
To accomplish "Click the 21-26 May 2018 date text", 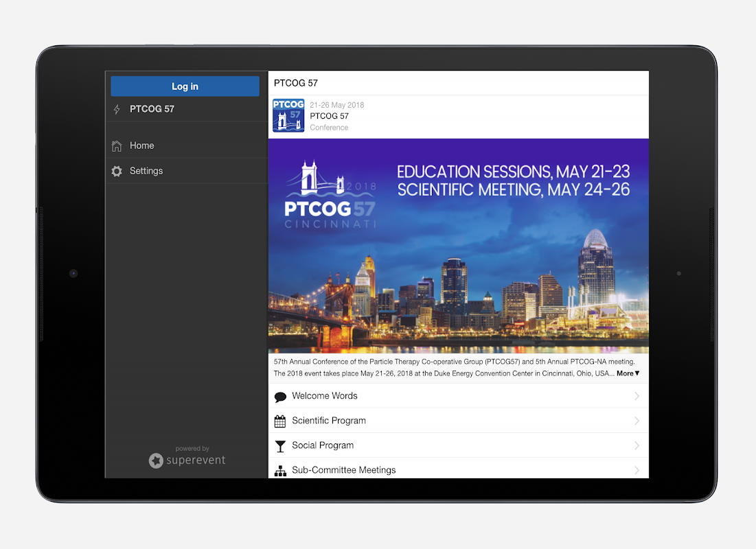I will click(337, 105).
